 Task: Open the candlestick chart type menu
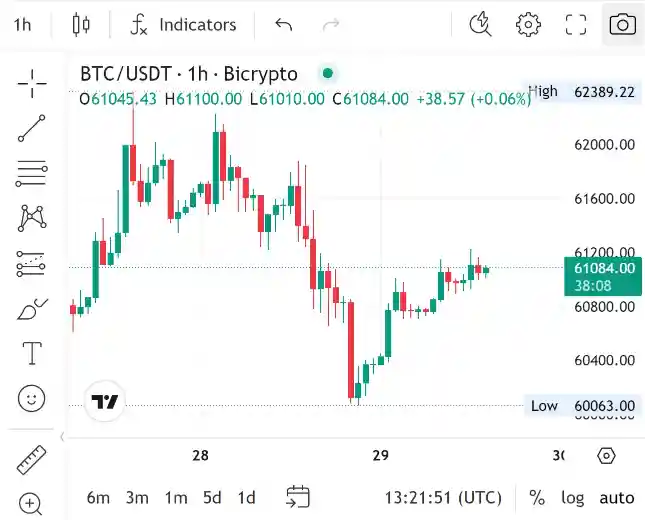tap(81, 25)
